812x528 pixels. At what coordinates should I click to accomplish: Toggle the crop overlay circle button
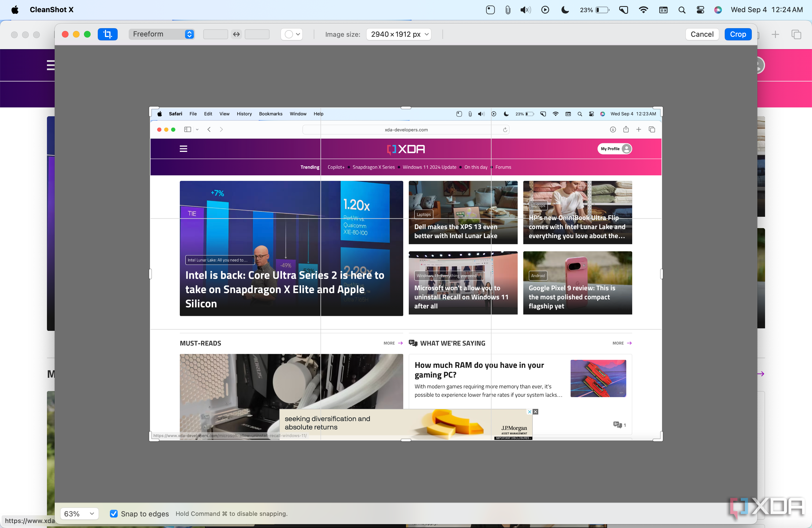coord(288,34)
